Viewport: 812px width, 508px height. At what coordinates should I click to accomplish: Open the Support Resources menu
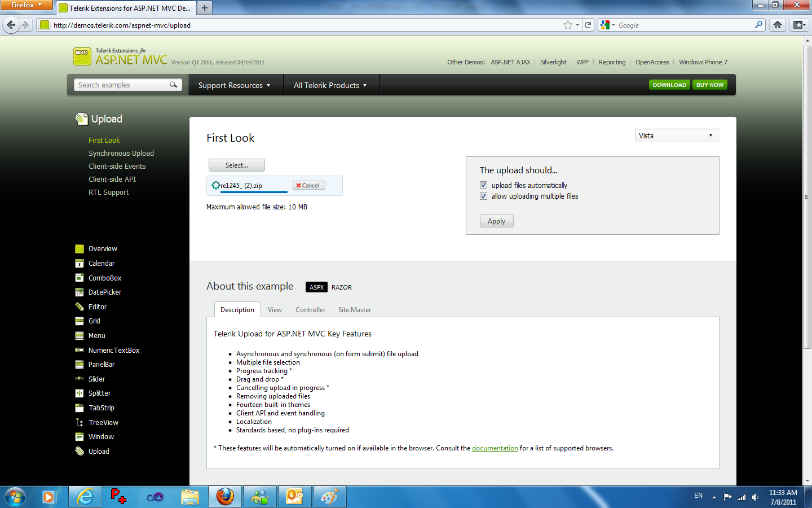[x=234, y=85]
